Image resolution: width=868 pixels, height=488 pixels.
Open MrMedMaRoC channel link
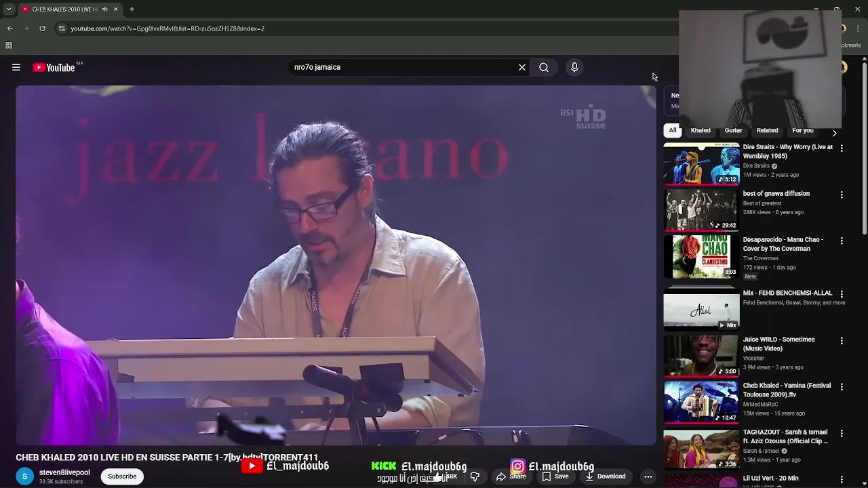pyautogui.click(x=760, y=404)
